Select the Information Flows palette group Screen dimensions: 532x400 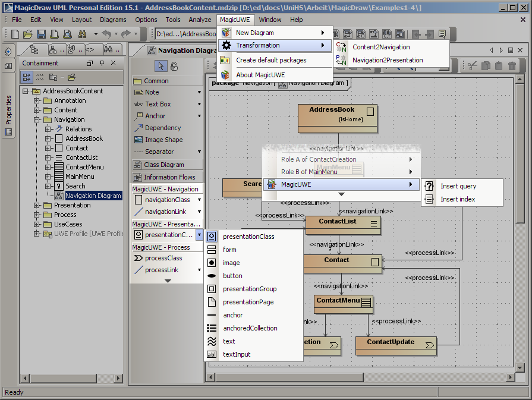point(167,177)
